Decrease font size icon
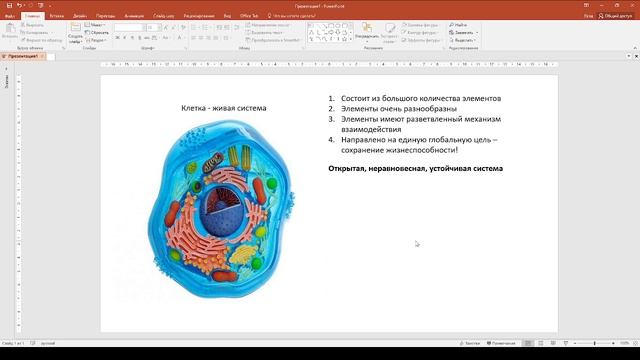 [173, 27]
